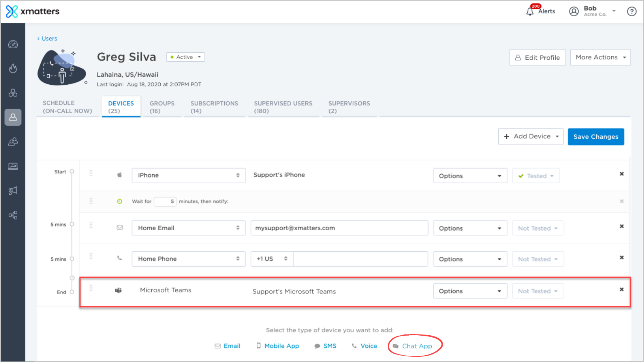Remove the Microsoft Teams device

[622, 289]
